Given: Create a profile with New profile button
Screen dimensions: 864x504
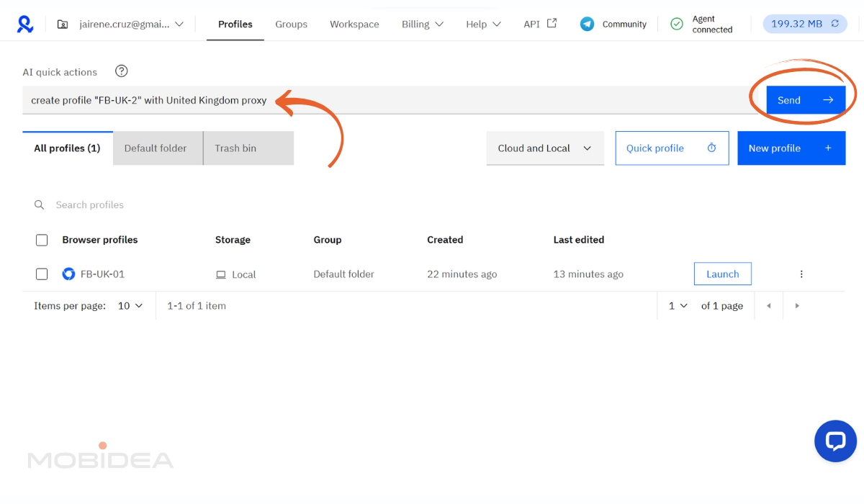Looking at the screenshot, I should 791,148.
